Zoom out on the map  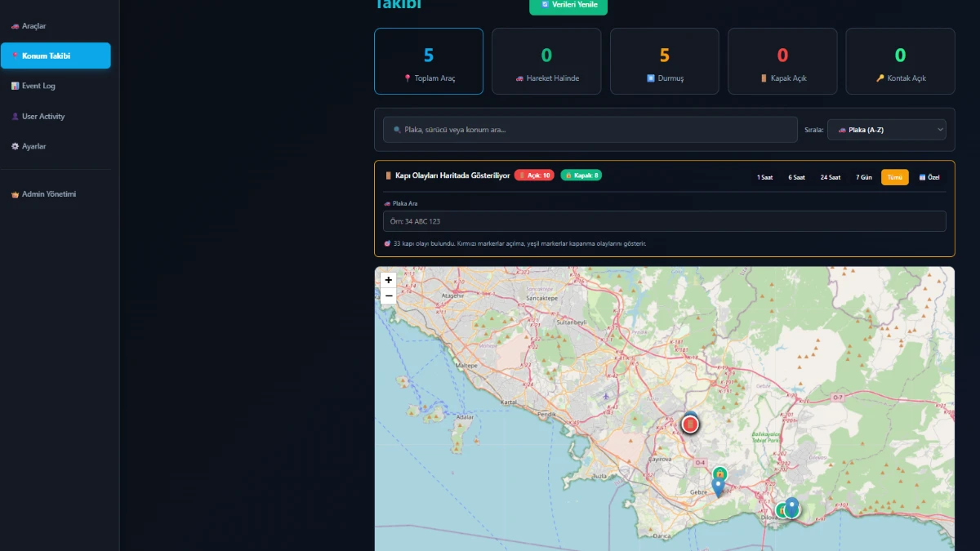[389, 295]
